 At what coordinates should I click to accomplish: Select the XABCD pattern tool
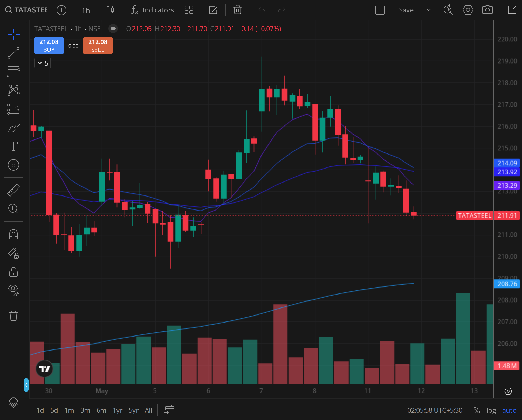click(x=13, y=90)
